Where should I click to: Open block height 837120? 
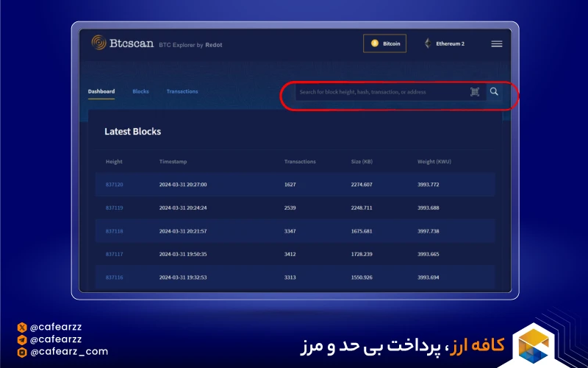click(115, 185)
